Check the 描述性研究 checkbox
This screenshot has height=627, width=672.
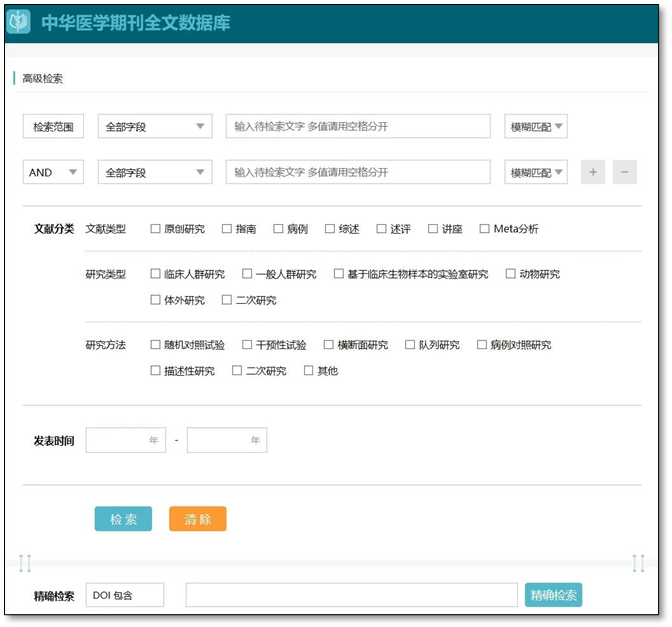coord(155,370)
